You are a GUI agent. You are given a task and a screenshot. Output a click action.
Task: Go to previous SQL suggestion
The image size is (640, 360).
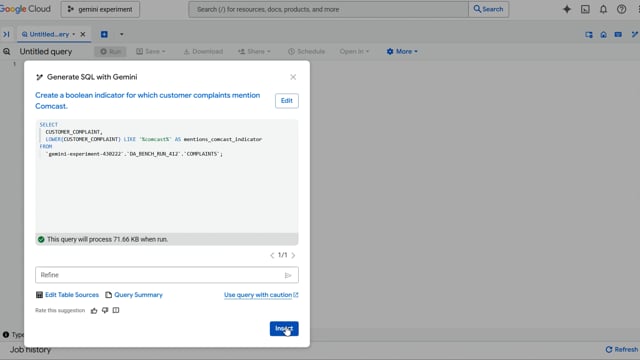(x=272, y=255)
